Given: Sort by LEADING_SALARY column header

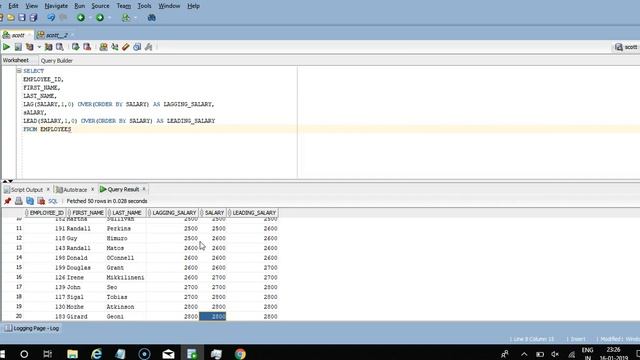Looking at the screenshot, I should tap(252, 213).
